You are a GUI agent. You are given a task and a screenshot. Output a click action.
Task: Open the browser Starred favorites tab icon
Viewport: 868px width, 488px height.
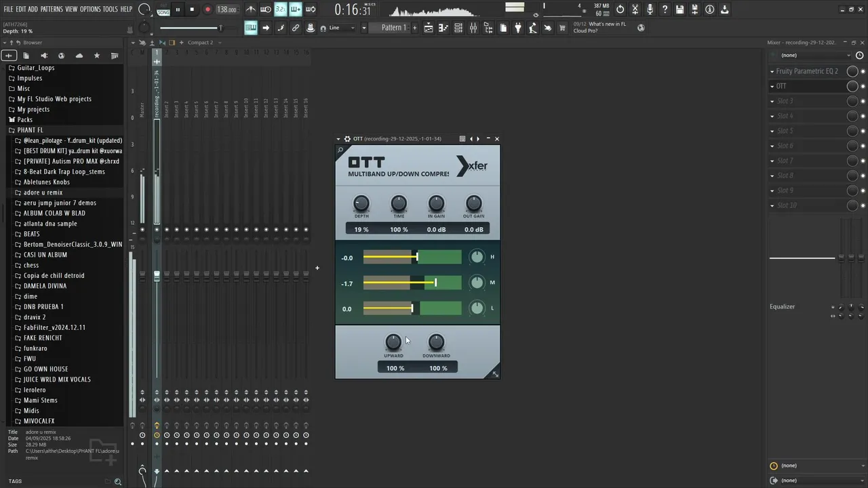click(97, 56)
